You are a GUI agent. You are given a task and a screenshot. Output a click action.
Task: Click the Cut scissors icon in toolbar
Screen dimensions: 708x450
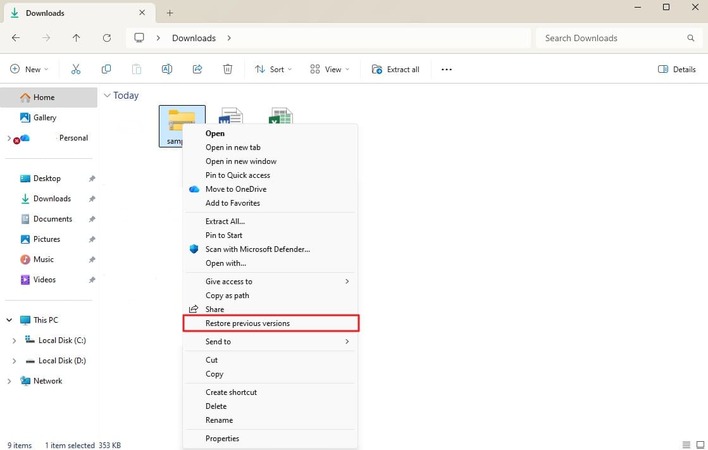(75, 69)
